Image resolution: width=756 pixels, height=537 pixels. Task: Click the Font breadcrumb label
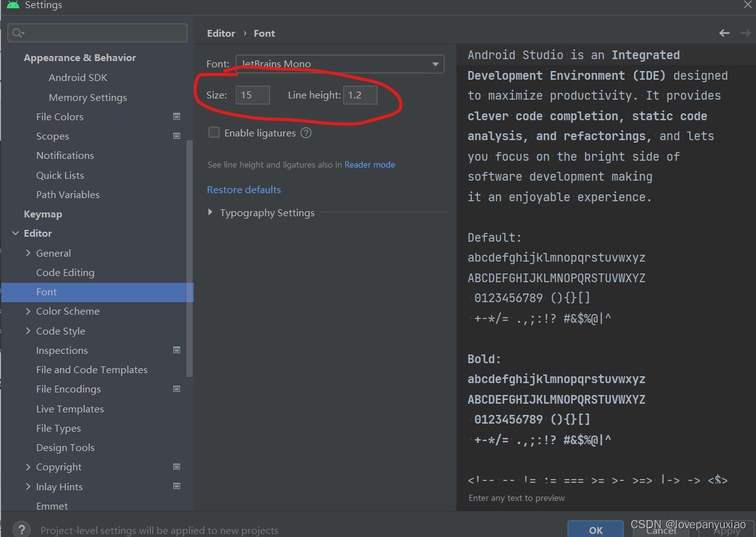[x=264, y=33]
